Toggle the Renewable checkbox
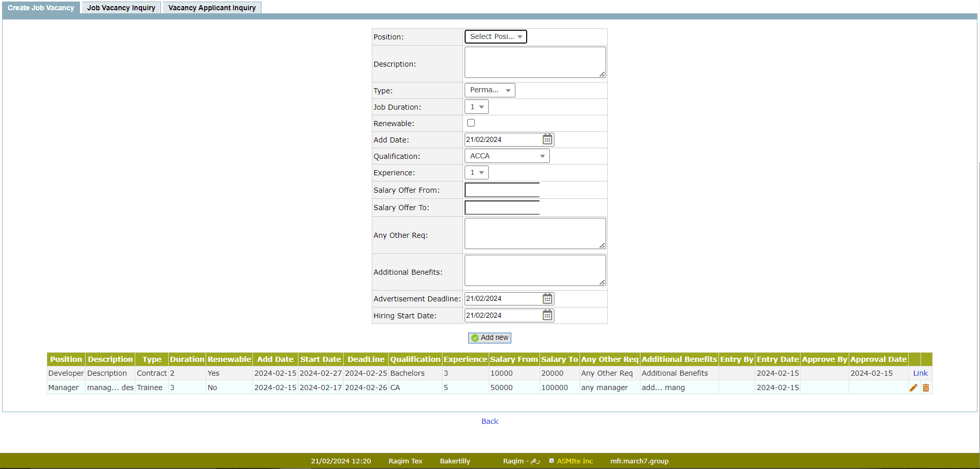 pos(471,123)
